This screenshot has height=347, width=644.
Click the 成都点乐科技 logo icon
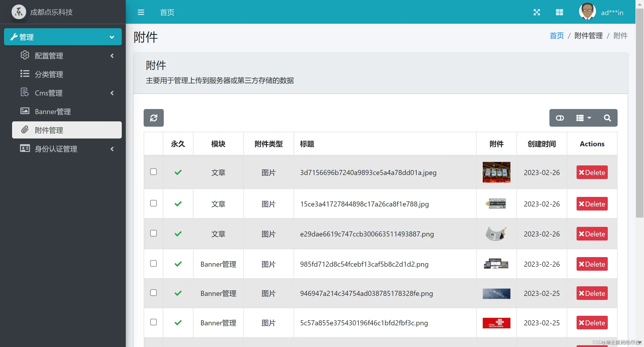pyautogui.click(x=19, y=12)
